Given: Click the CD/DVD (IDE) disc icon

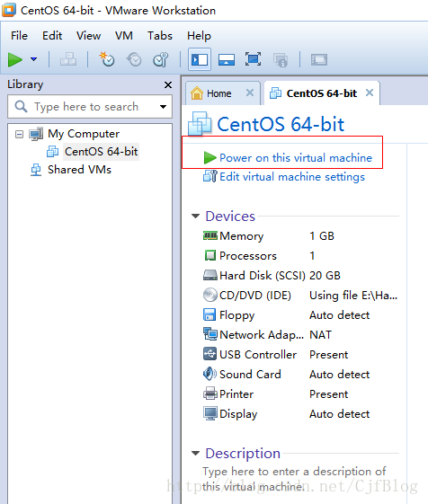Looking at the screenshot, I should (210, 295).
